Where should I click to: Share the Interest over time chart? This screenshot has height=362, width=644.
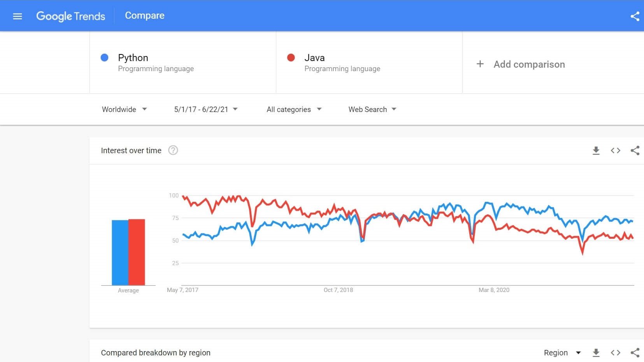point(635,150)
